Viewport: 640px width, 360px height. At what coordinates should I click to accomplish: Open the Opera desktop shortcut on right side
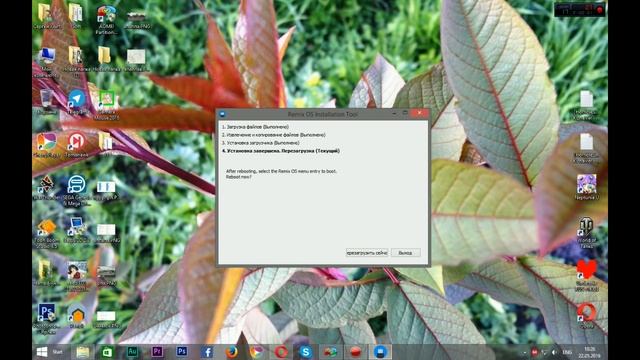pos(587,316)
